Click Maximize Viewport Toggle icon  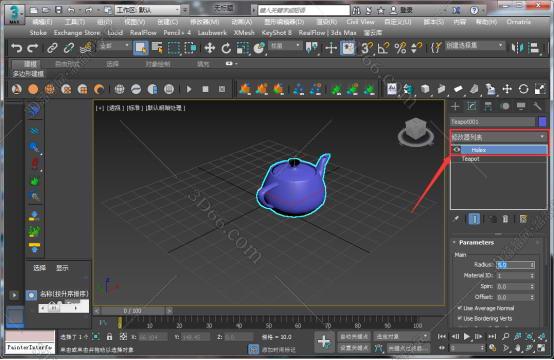541,348
